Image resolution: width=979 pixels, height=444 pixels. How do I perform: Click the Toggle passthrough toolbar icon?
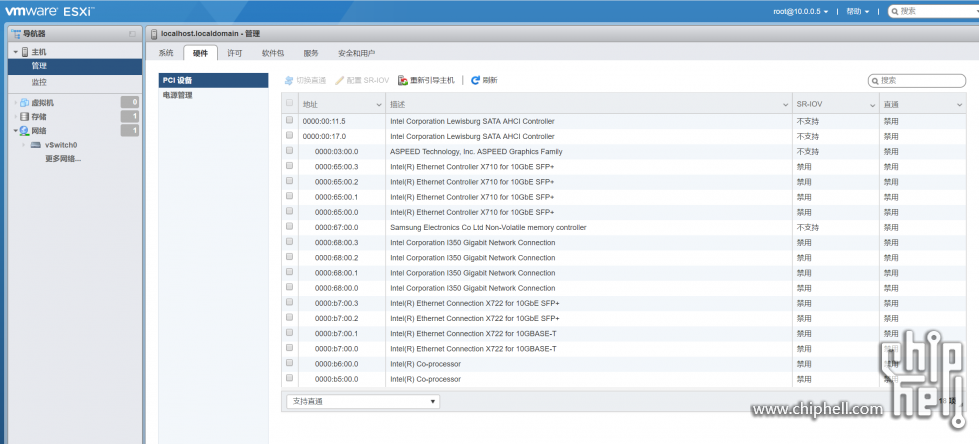(288, 81)
